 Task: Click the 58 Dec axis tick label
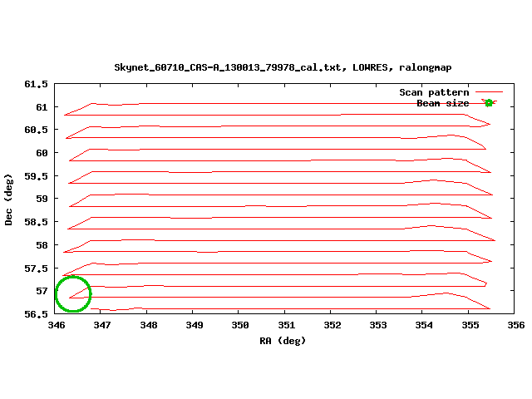[x=42, y=245]
